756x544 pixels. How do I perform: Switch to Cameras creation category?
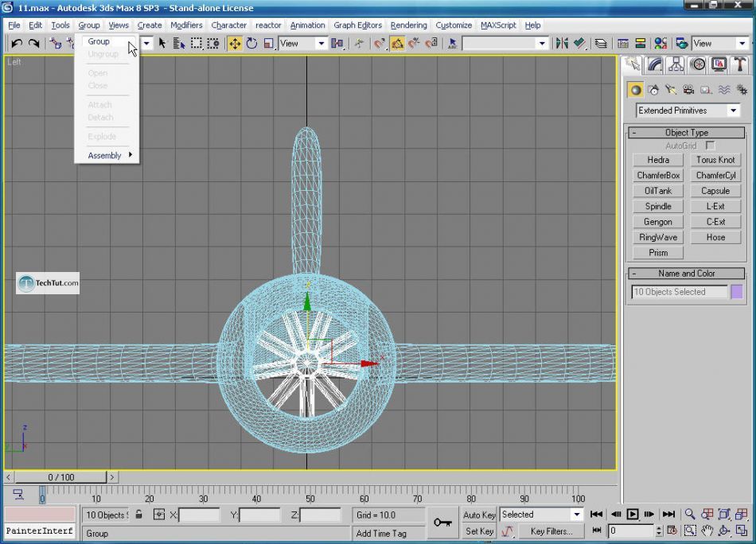coord(688,90)
